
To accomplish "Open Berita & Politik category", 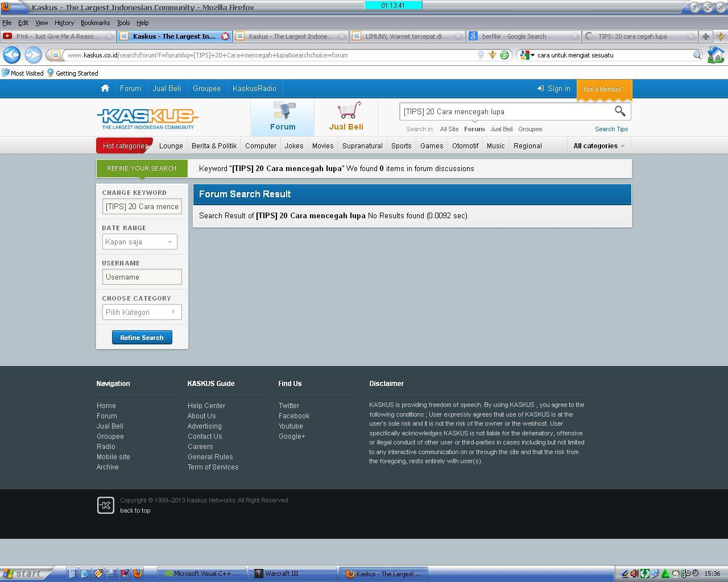I will [214, 145].
